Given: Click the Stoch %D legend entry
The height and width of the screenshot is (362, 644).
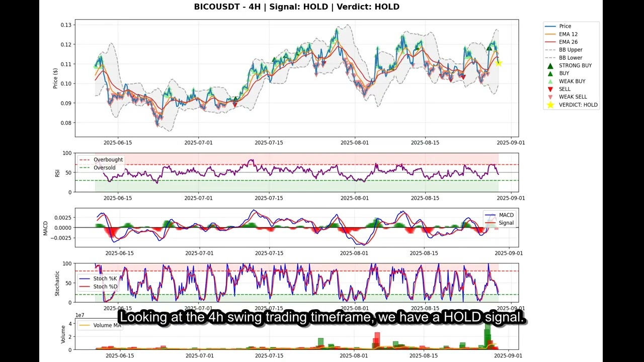Looking at the screenshot, I should tap(98, 287).
